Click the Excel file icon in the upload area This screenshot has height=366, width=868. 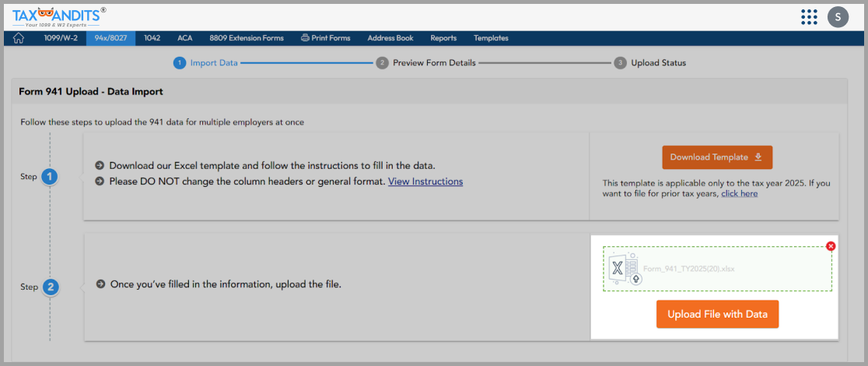625,269
